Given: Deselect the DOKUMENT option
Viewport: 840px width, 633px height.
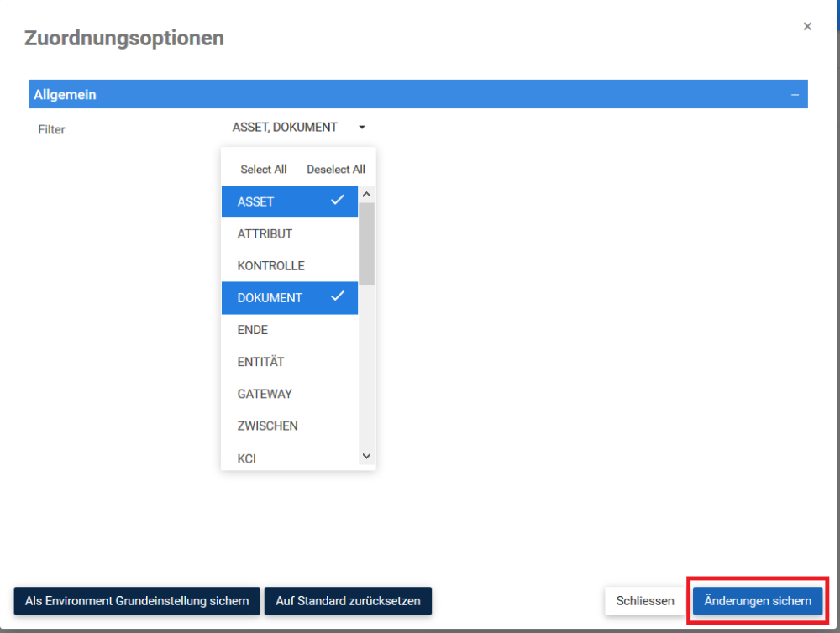Looking at the screenshot, I should coord(289,298).
